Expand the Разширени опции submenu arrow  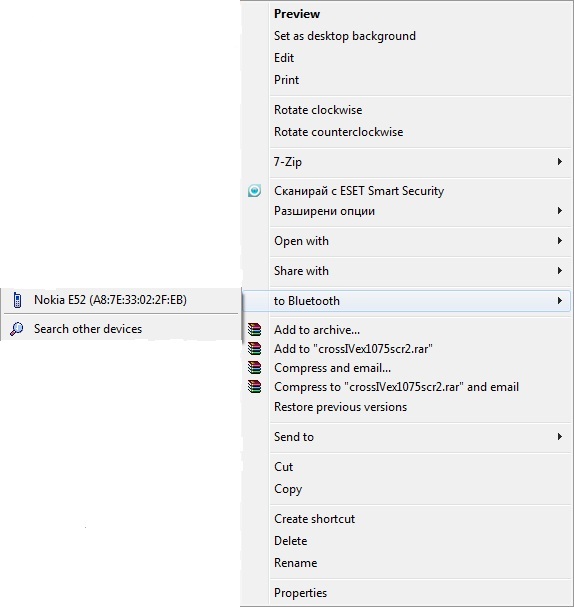pos(560,211)
